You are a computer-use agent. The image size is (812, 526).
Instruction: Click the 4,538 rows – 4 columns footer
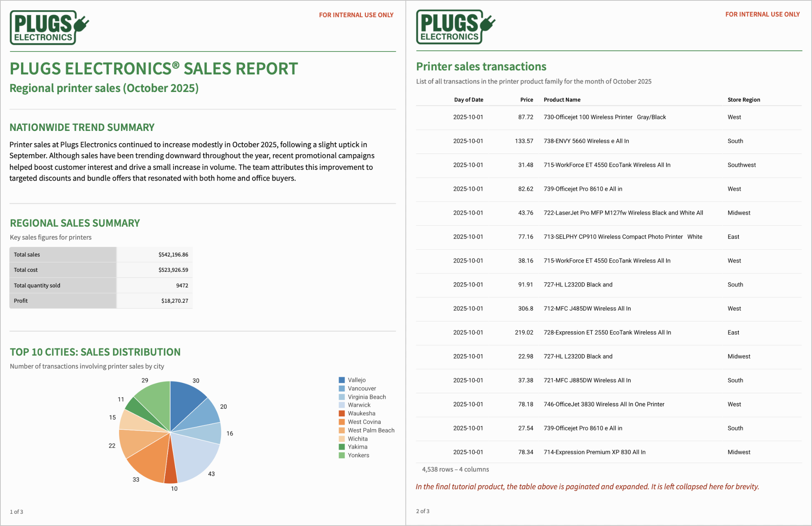pos(455,469)
